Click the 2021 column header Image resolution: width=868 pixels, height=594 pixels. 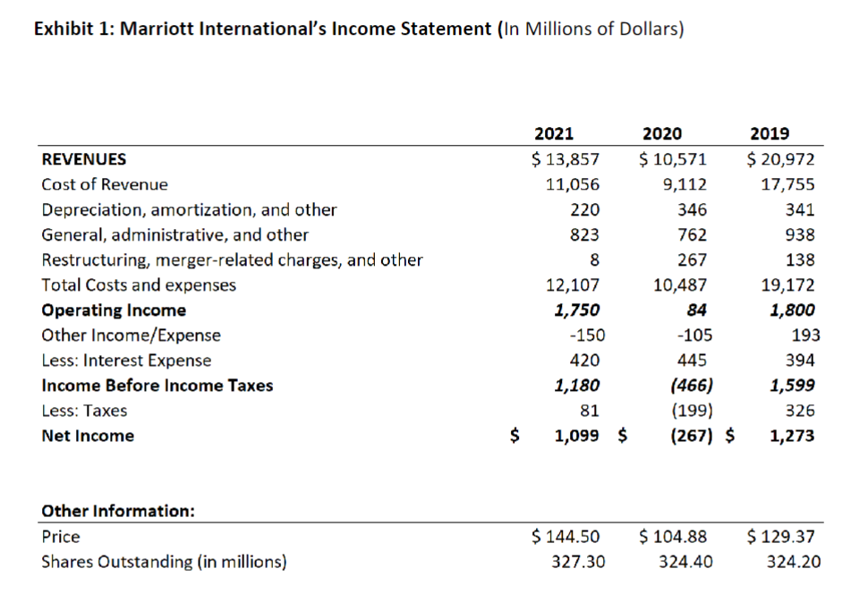click(x=553, y=132)
